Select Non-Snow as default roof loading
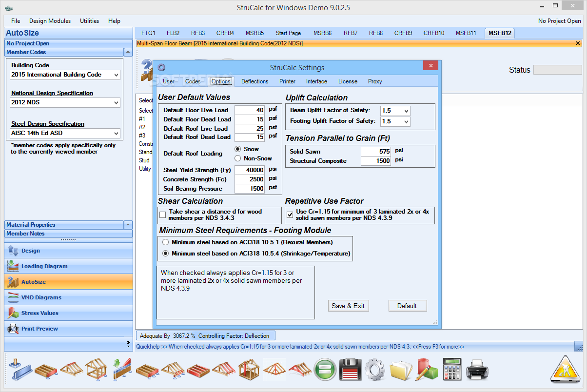The image size is (587, 392). click(238, 158)
